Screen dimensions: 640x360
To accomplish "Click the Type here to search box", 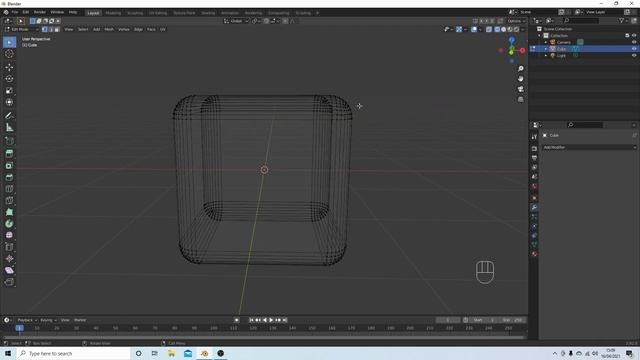I will coord(73,353).
